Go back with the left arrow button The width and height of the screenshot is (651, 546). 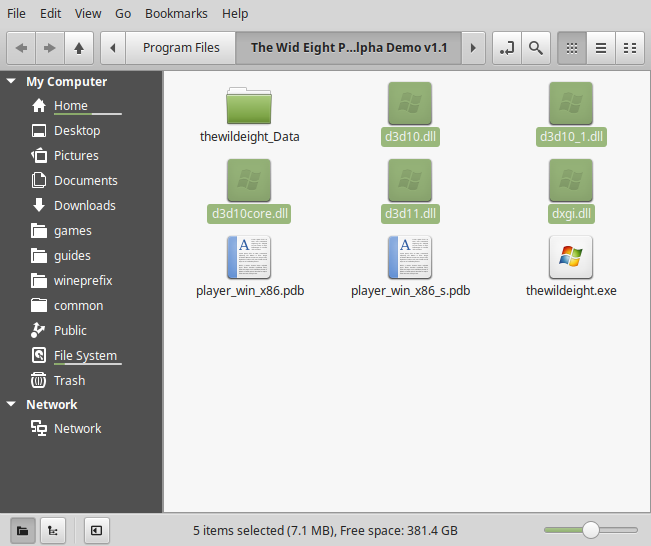22,48
